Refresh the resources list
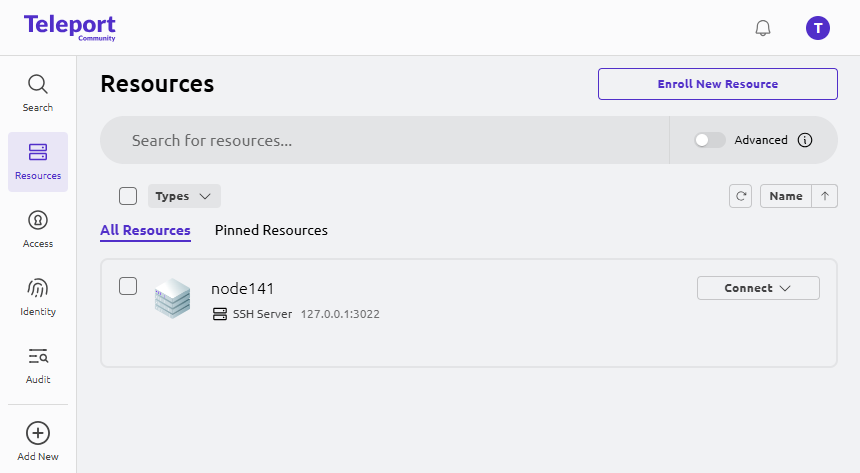 (x=740, y=196)
